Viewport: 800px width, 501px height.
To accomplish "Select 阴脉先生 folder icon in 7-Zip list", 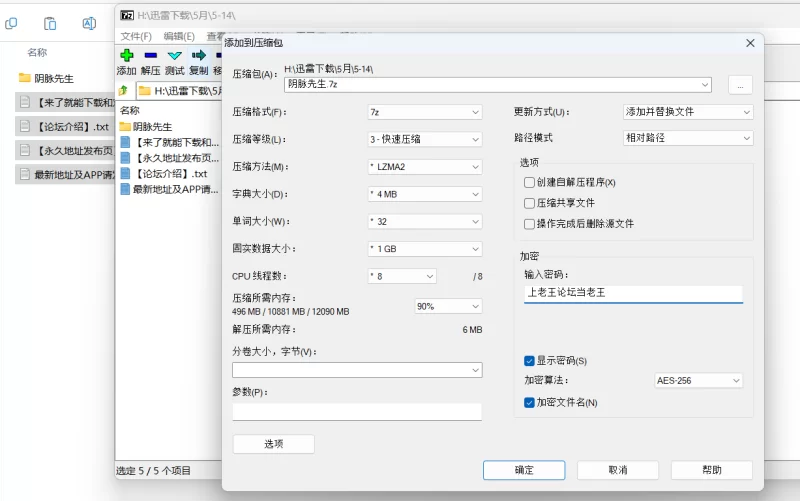I will point(125,127).
